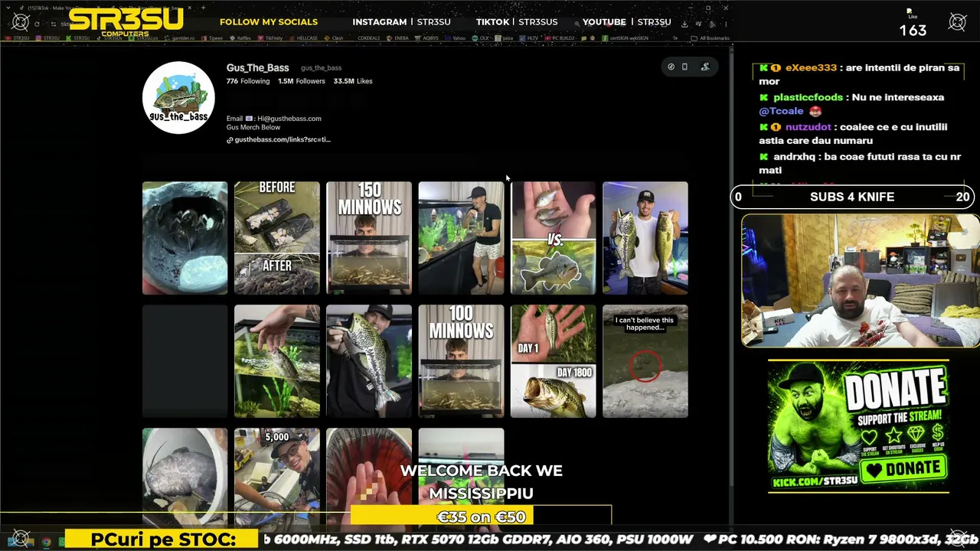Open the certSIGN webSIGN bookmark
Screen dimensions: 980x551
pos(626,37)
